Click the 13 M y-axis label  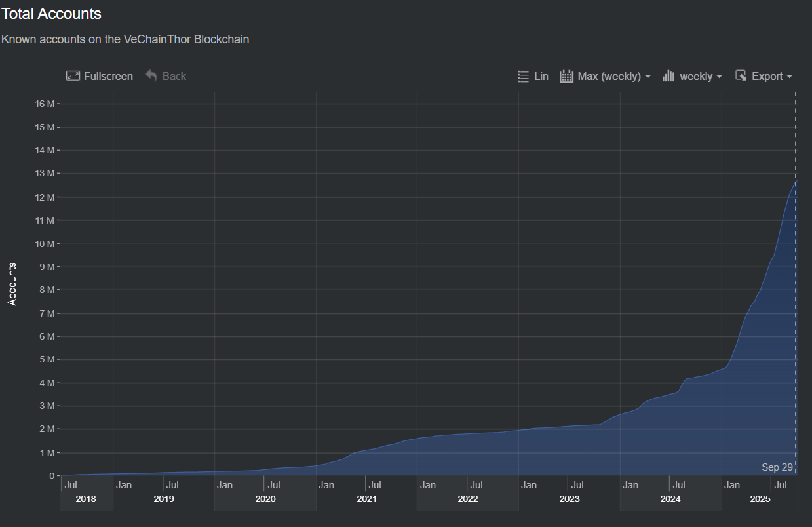tap(44, 174)
